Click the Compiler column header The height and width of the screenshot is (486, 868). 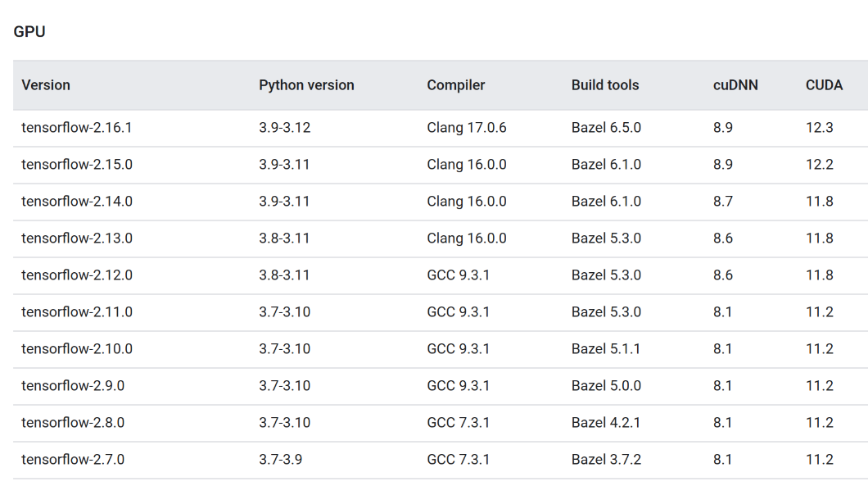coord(455,85)
